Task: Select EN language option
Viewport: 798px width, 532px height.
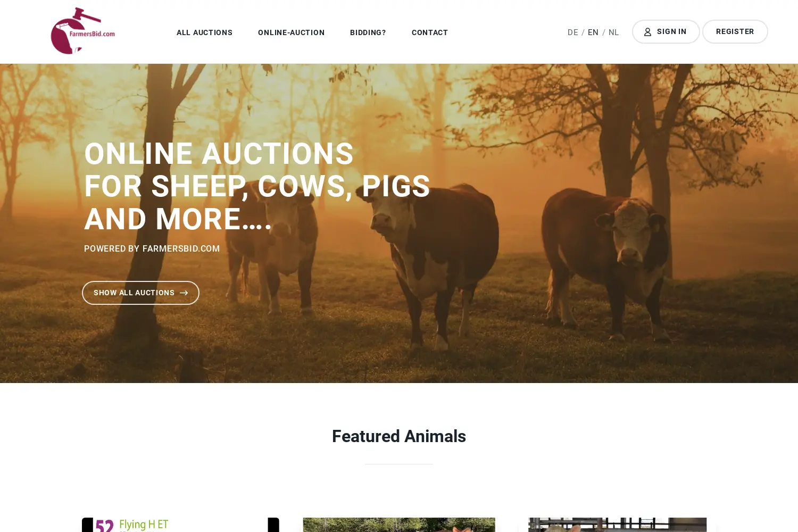Action: pyautogui.click(x=593, y=32)
